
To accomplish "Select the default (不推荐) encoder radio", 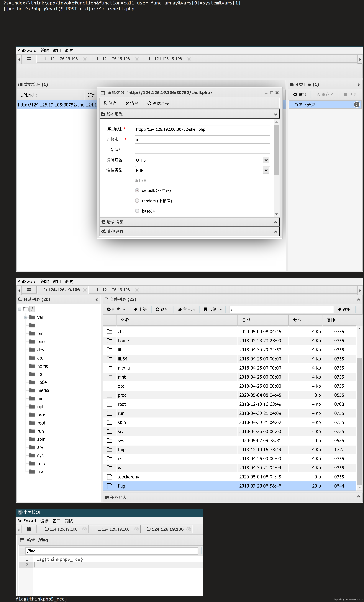I will pyautogui.click(x=137, y=190).
